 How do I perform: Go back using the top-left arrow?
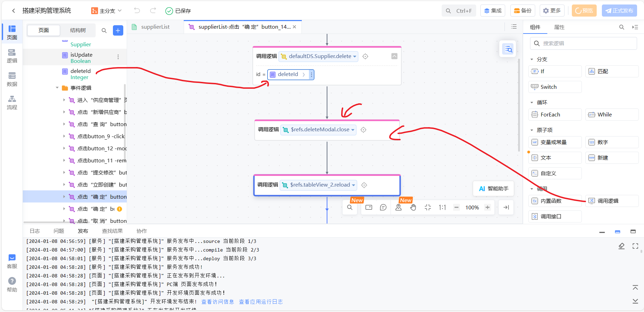13,11
